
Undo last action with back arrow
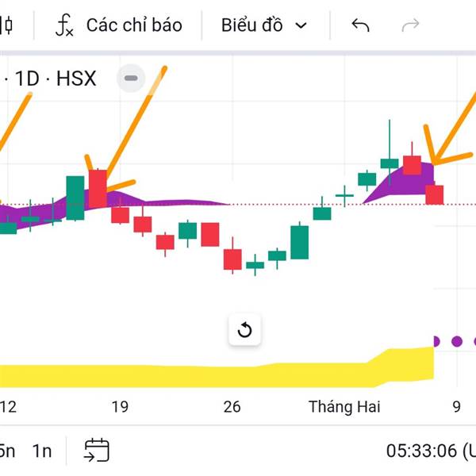pos(360,25)
